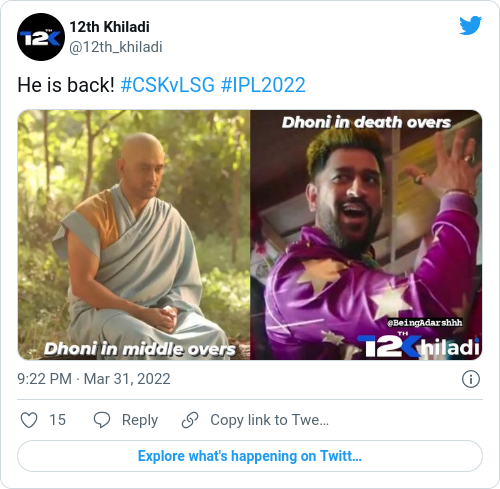
Task: Open the tweet info icon
Action: coord(471,379)
